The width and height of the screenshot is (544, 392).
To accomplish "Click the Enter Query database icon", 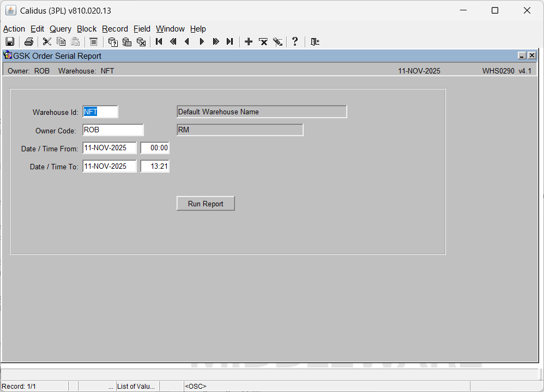I will (x=113, y=42).
